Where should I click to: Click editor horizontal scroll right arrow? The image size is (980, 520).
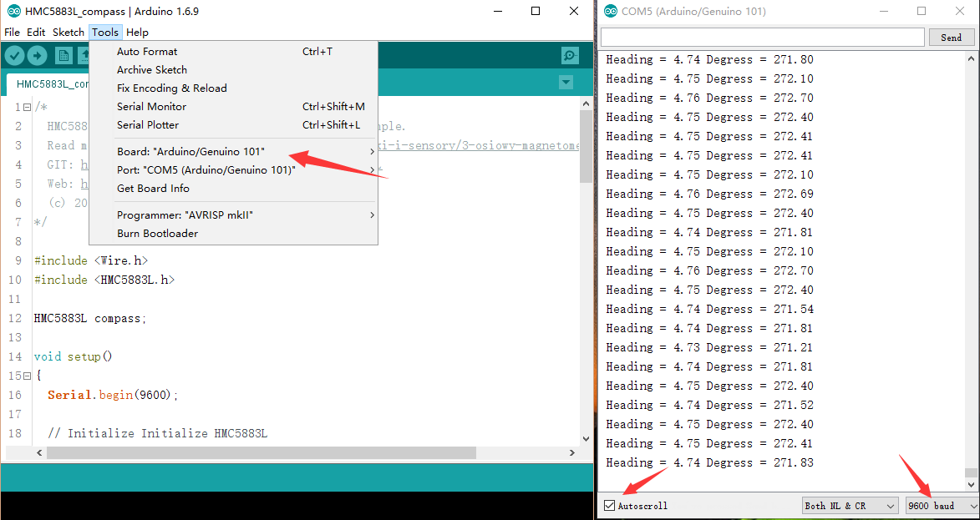571,452
